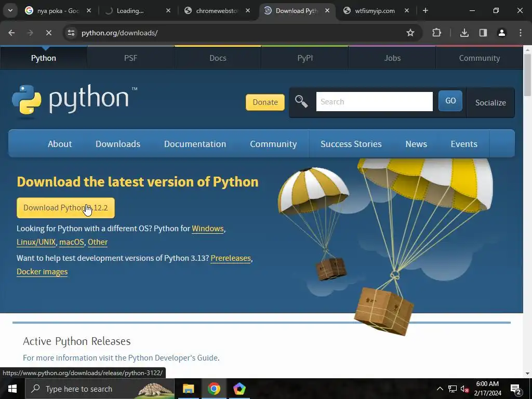The width and height of the screenshot is (532, 399).
Task: Open the notification center icon
Action: (x=516, y=390)
